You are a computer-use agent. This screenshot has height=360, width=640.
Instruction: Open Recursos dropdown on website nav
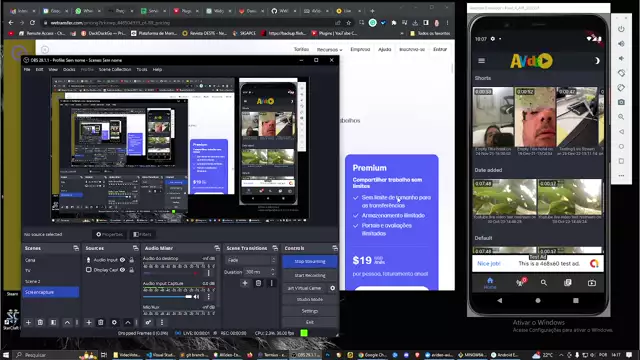(329, 49)
